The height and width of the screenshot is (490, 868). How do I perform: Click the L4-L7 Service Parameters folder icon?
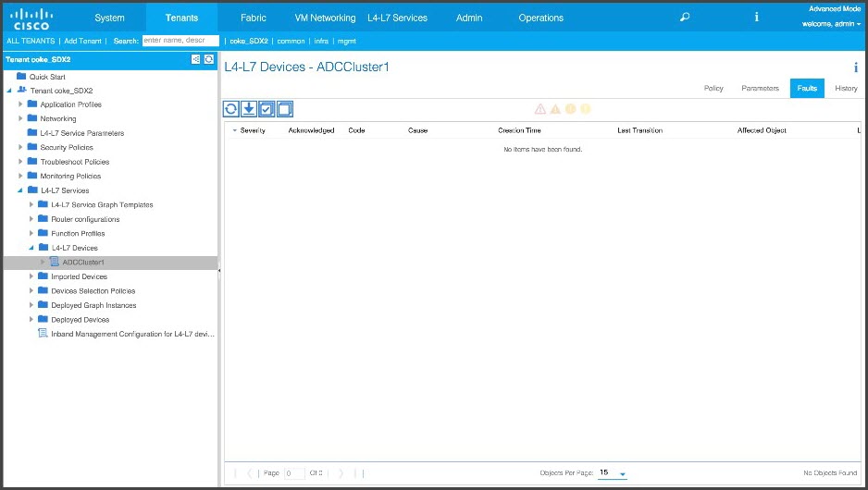pyautogui.click(x=32, y=132)
